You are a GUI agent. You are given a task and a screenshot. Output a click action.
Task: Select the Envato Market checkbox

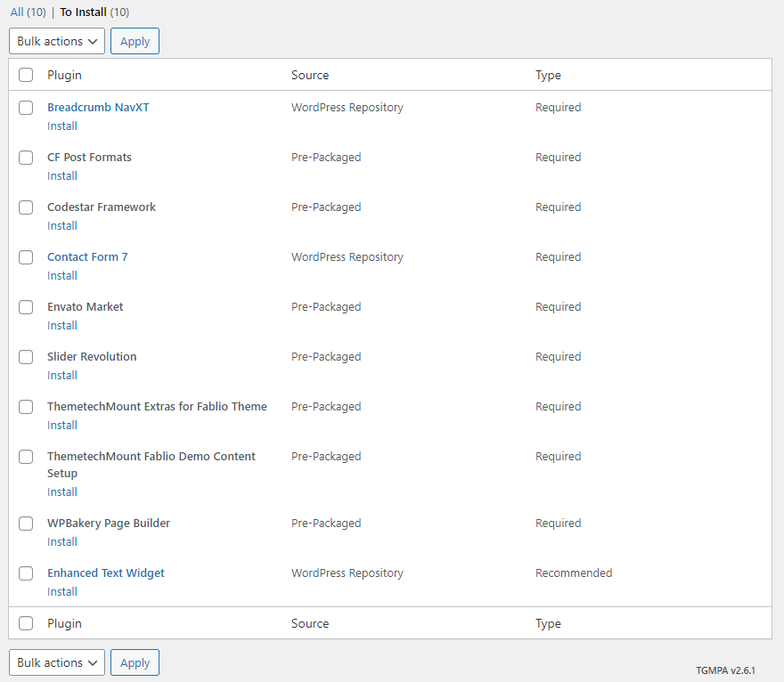coord(26,307)
